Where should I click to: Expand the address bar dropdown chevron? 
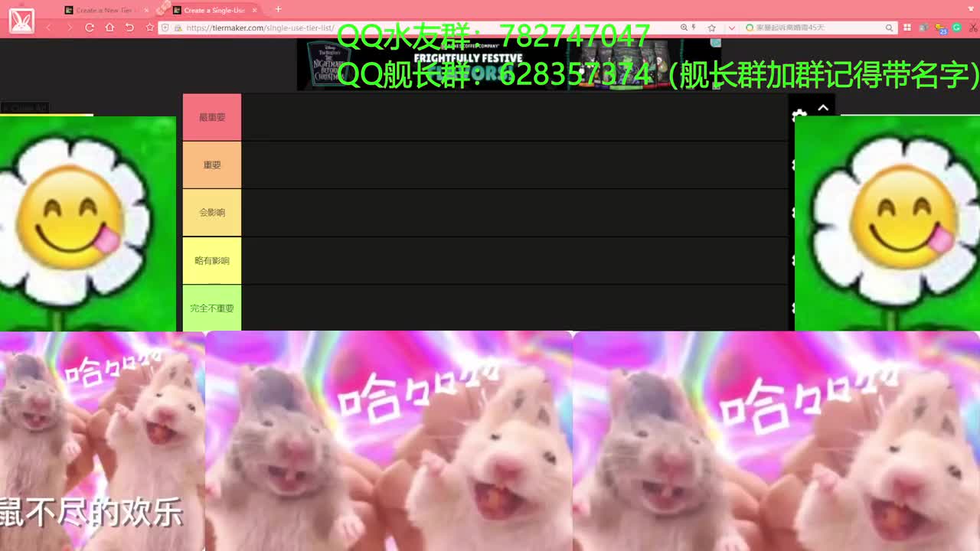point(731,28)
